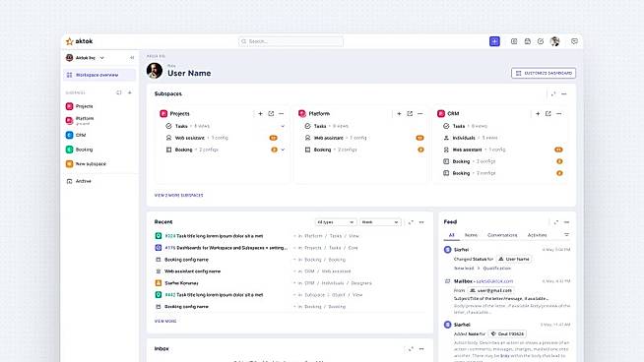Open the user avatar in top bar
Screen dimensions: 644x362
(554, 41)
